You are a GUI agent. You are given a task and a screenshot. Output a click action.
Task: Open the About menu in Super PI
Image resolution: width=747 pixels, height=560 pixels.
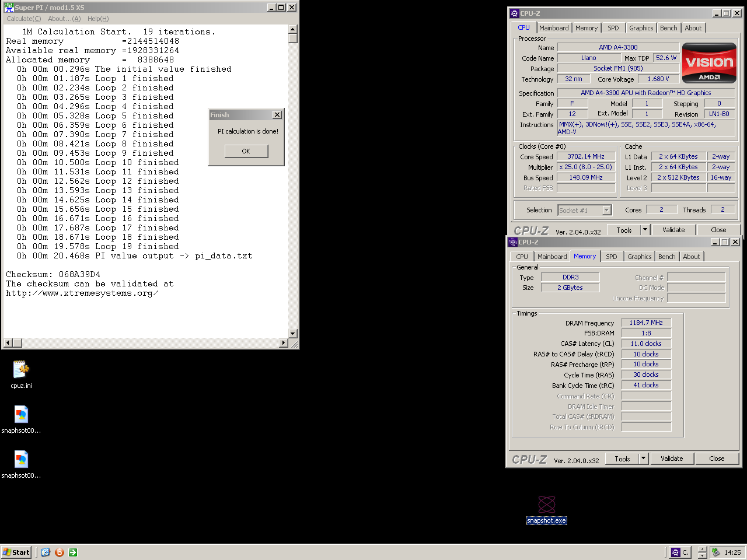pyautogui.click(x=64, y=19)
